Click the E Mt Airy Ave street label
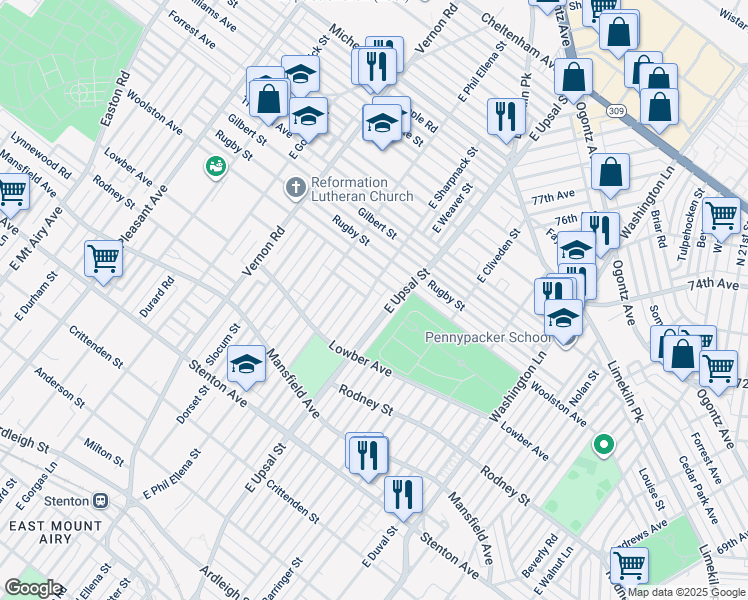This screenshot has height=600, width=748. [36, 238]
